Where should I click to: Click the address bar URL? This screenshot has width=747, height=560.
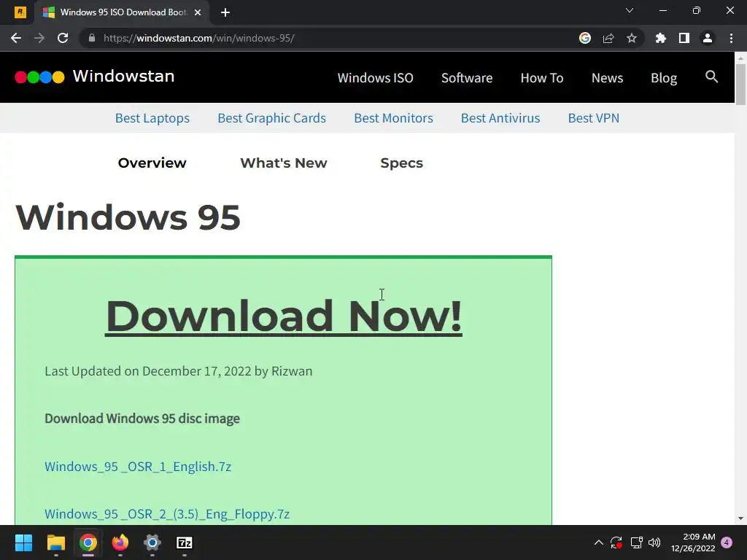pos(198,38)
